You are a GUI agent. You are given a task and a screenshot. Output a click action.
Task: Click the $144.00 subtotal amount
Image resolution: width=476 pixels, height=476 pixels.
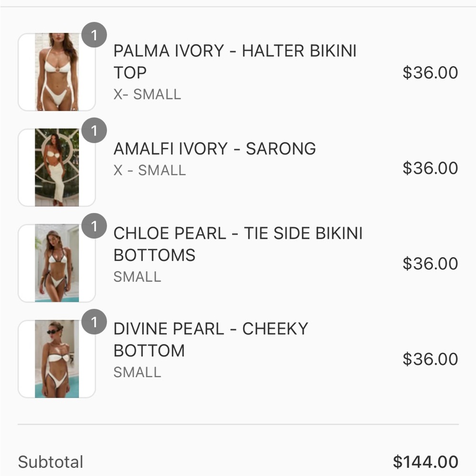click(x=426, y=461)
